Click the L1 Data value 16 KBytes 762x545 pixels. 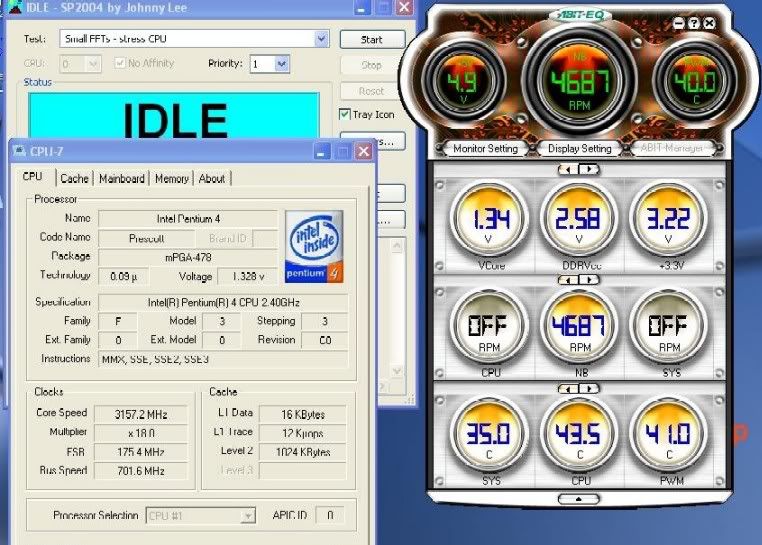303,414
